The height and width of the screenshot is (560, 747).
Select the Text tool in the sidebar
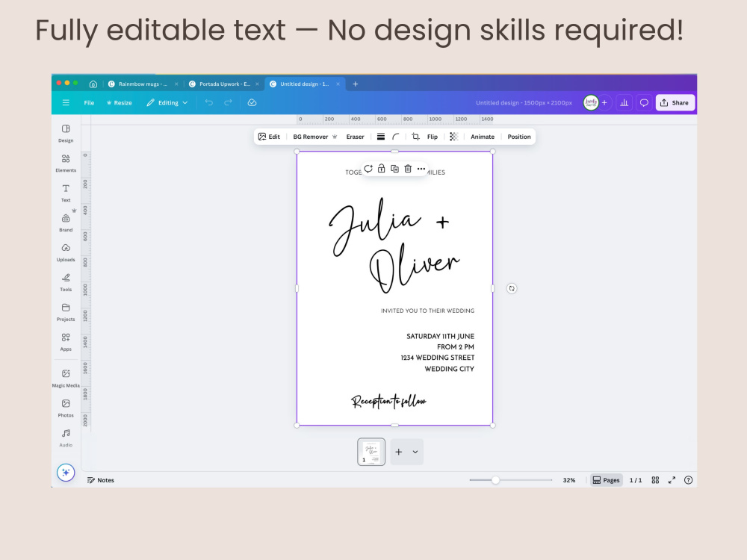click(66, 193)
